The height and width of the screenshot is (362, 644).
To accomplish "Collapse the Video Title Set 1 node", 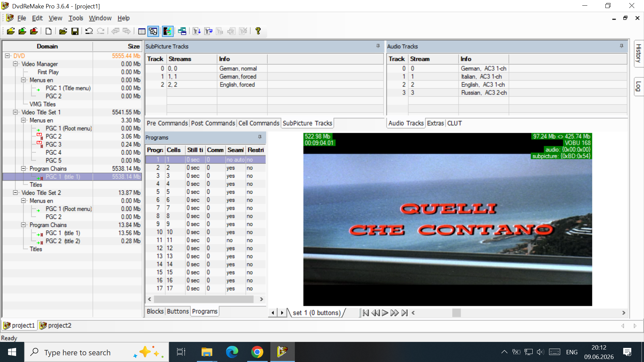I will pyautogui.click(x=15, y=112).
